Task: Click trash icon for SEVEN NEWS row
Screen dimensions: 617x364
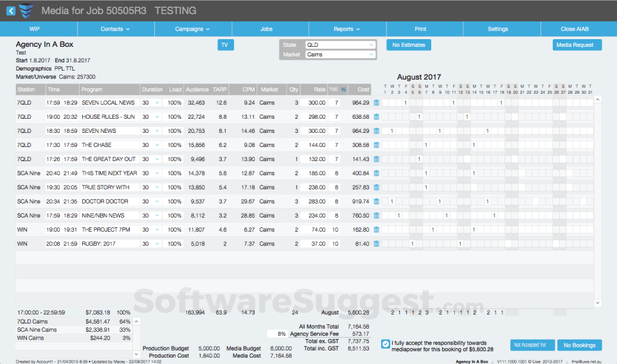Action: point(377,131)
